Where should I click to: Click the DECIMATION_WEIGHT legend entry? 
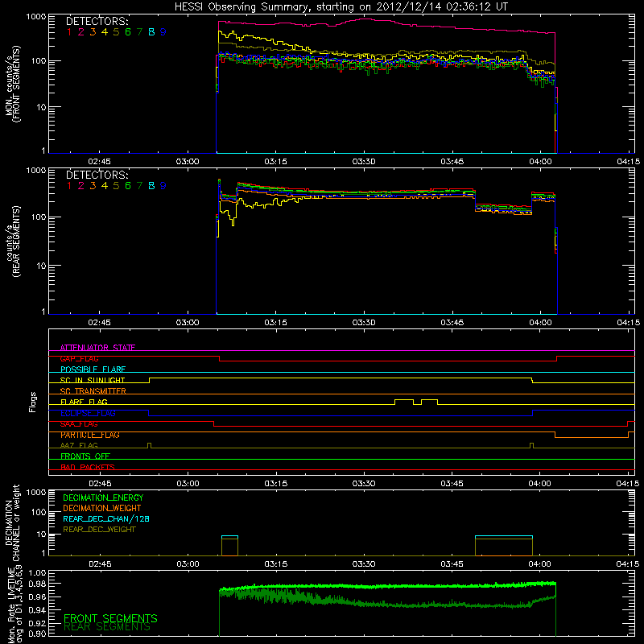(102, 508)
